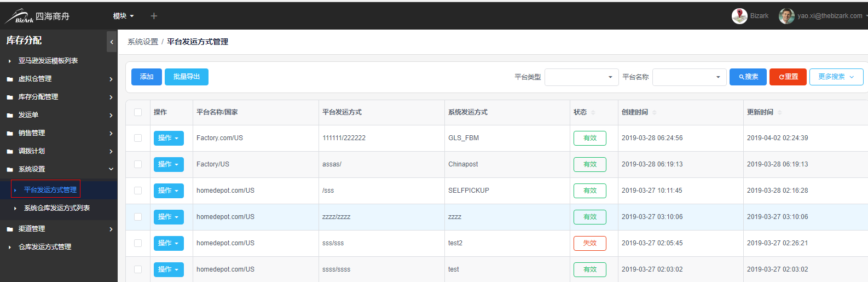Expand the 渠道管理 menu

[59, 229]
